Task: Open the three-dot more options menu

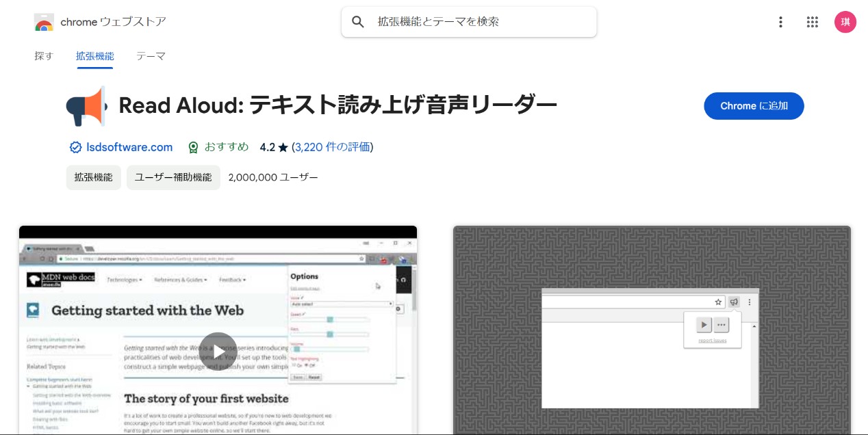Action: pyautogui.click(x=780, y=22)
